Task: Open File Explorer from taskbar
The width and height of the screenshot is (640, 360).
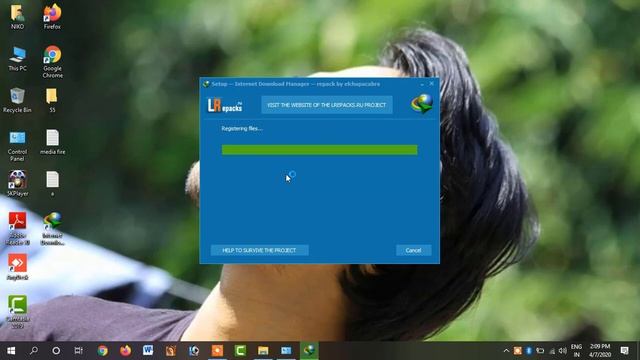Action: click(x=263, y=351)
